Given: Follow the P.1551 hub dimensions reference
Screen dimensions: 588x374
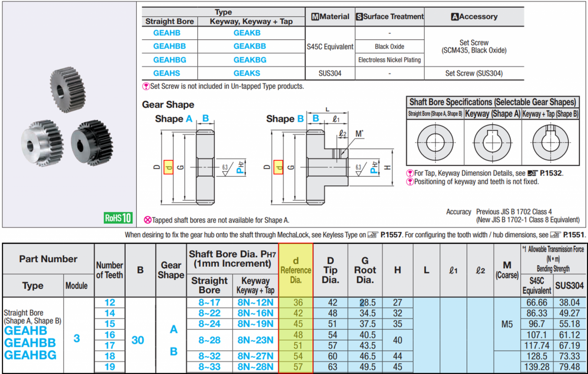Looking at the screenshot, I should (573, 235).
